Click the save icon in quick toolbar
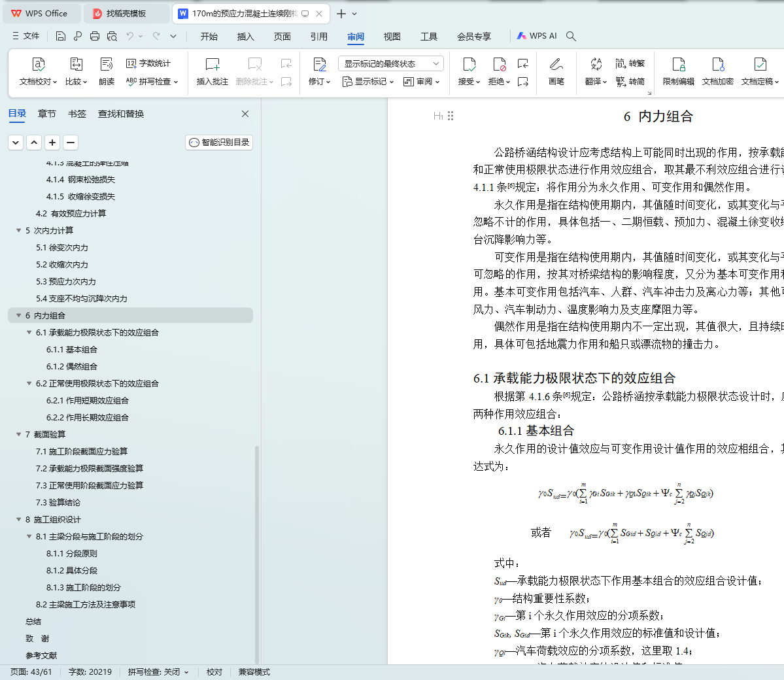This screenshot has height=680, width=784. coord(61,36)
